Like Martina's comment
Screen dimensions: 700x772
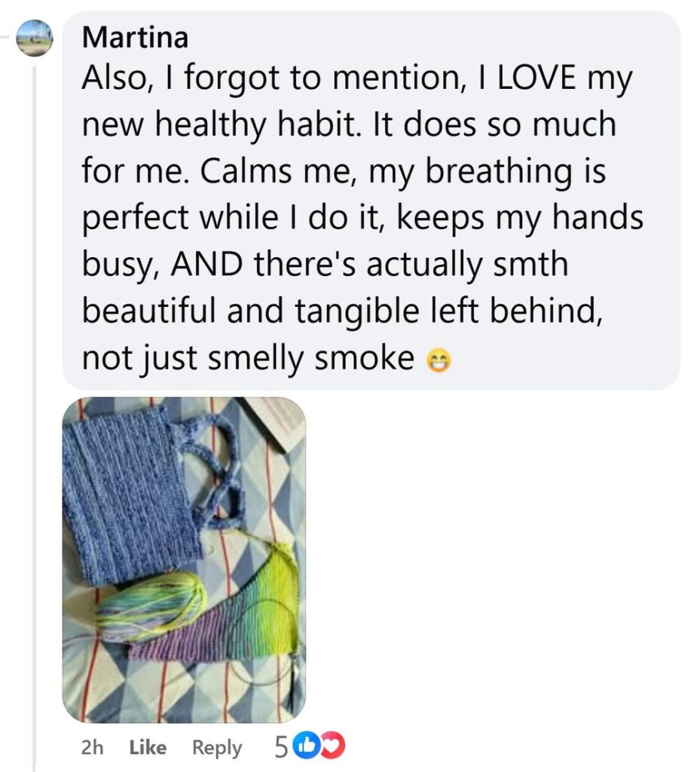click(148, 747)
